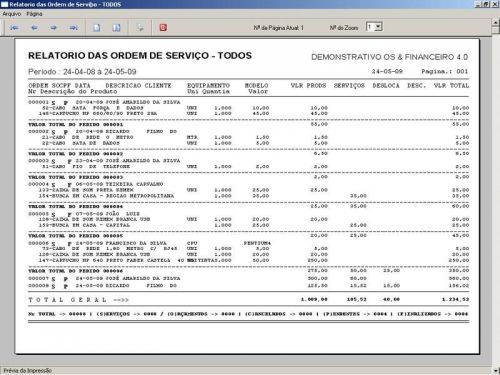Jump to the last page arrow
The width and height of the screenshot is (500, 375).
74,28
